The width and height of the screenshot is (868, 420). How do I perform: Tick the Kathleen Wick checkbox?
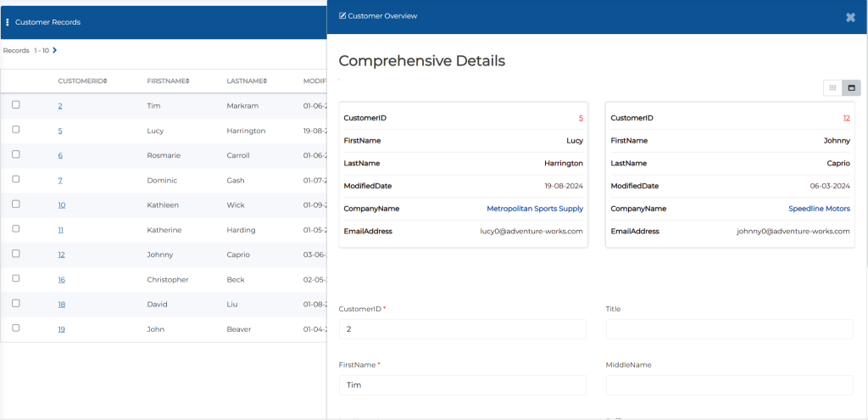point(16,204)
